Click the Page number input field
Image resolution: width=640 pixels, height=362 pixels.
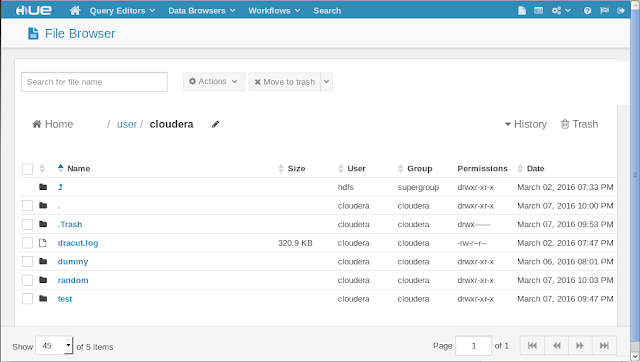[x=473, y=346]
